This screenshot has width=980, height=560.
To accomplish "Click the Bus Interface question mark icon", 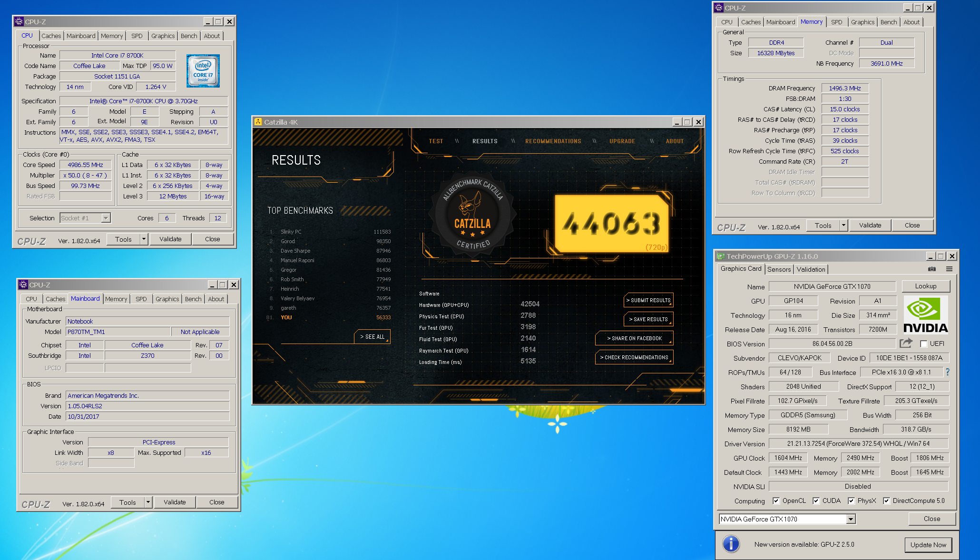I will pos(947,372).
